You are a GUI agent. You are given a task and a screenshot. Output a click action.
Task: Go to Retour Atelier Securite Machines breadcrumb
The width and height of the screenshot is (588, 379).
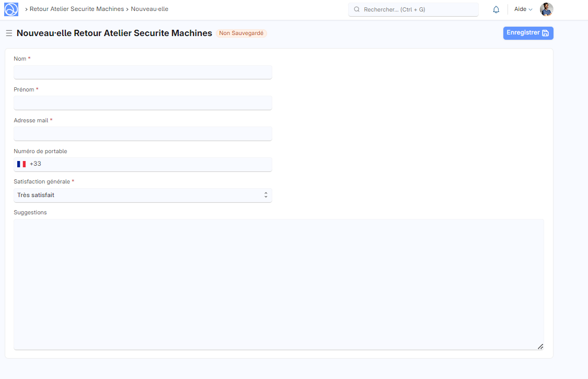pos(77,9)
